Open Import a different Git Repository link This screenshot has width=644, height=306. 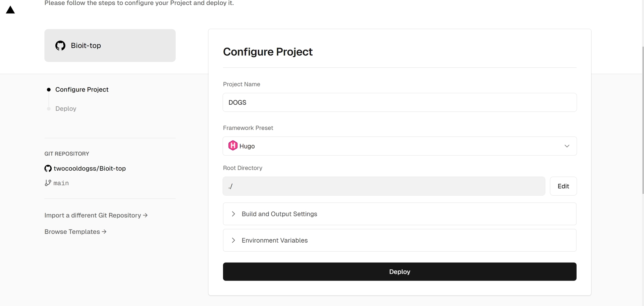click(x=96, y=215)
